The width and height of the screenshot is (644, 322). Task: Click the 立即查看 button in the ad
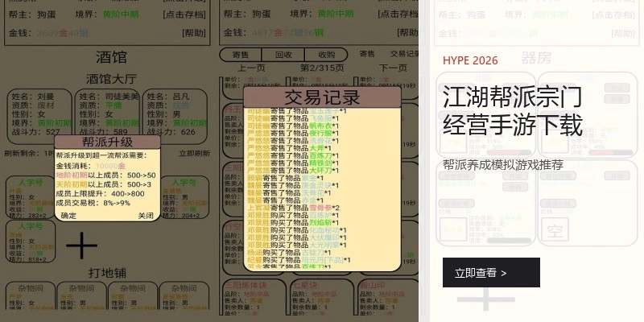[x=491, y=272]
